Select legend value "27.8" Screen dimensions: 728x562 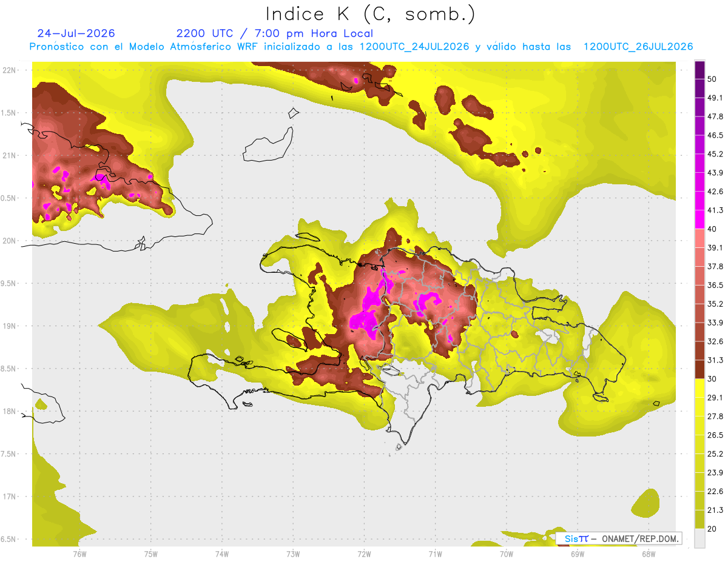tap(715, 416)
